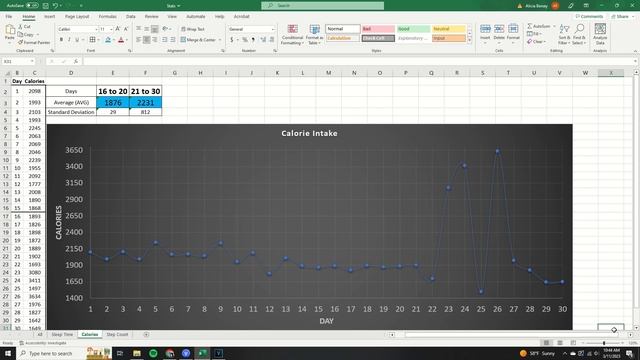Click the Align Right icon
This screenshot has height=360, width=640.
tap(154, 40)
